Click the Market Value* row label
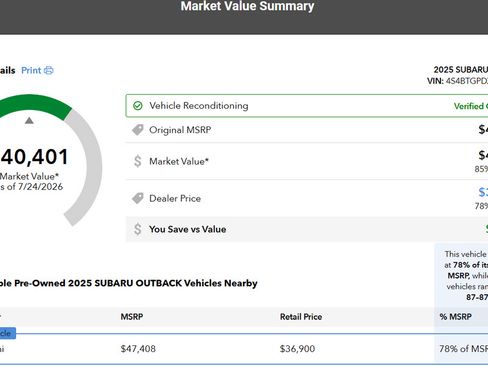The image size is (488, 366). [179, 161]
